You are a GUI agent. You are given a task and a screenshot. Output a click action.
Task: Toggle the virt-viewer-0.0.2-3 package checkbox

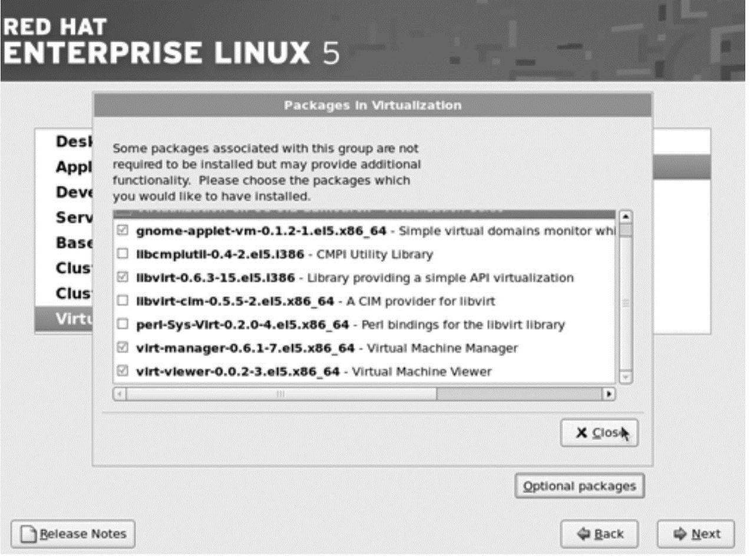click(x=123, y=372)
